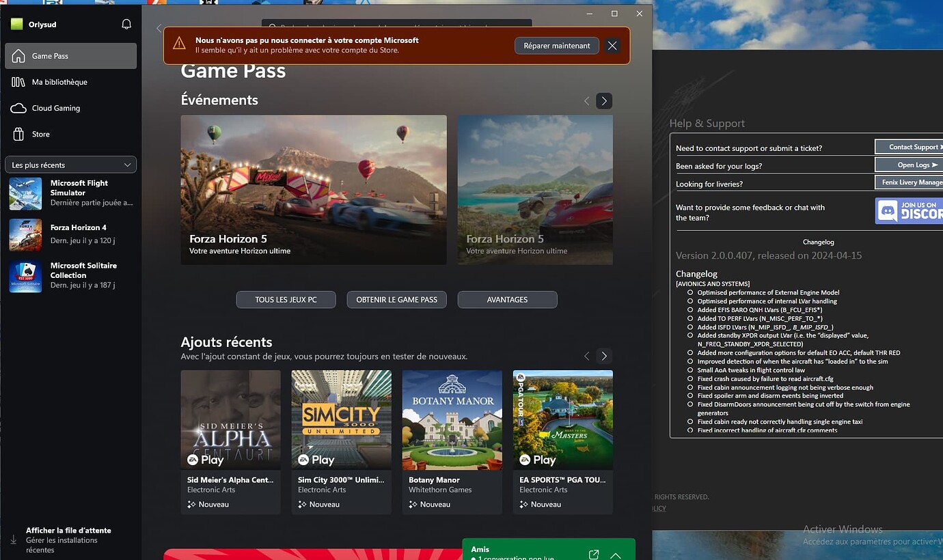Select Forza Horizon 4 in recent list
This screenshot has height=560, width=943.
pyautogui.click(x=71, y=234)
